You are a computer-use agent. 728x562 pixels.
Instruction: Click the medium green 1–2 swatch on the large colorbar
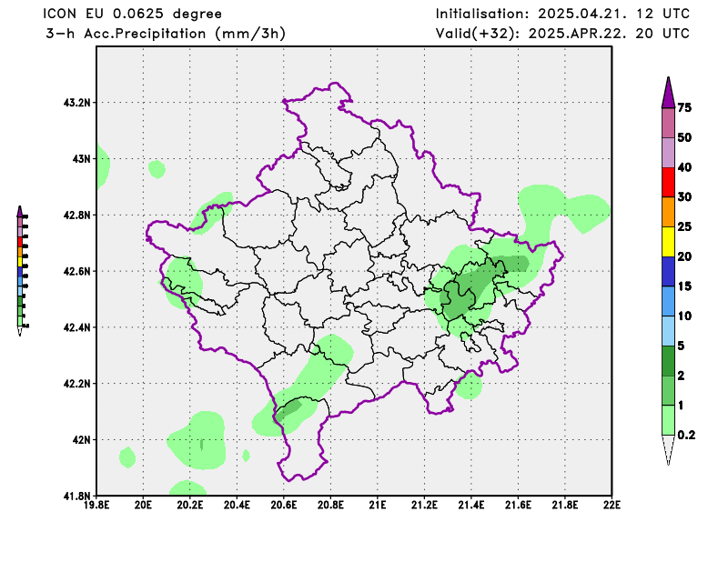point(668,390)
